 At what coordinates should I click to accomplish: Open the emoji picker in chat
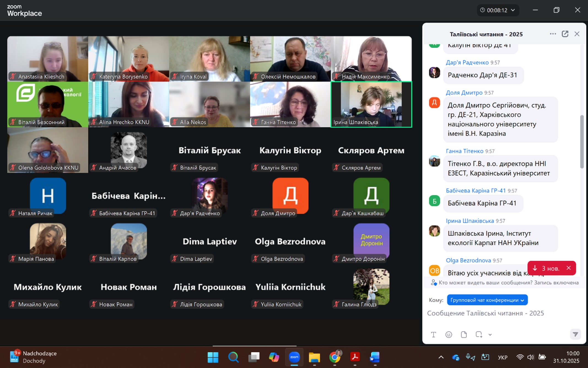pos(449,335)
